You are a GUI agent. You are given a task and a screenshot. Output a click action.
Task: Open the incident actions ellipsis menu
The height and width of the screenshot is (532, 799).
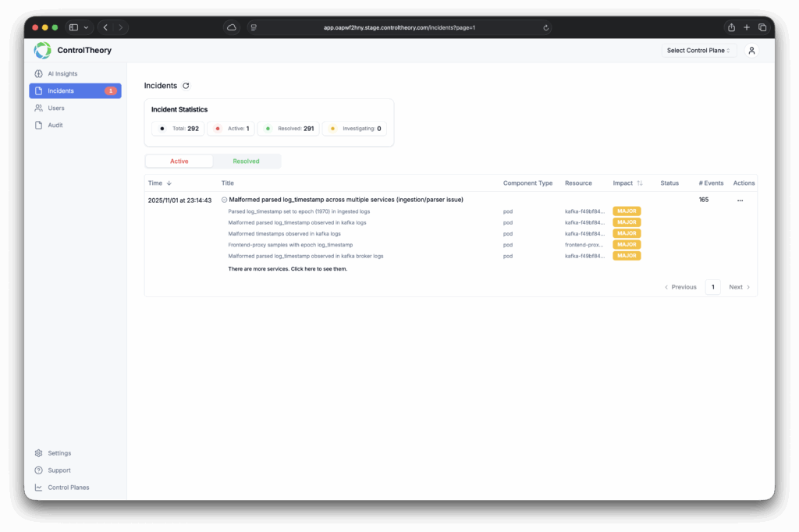(740, 200)
